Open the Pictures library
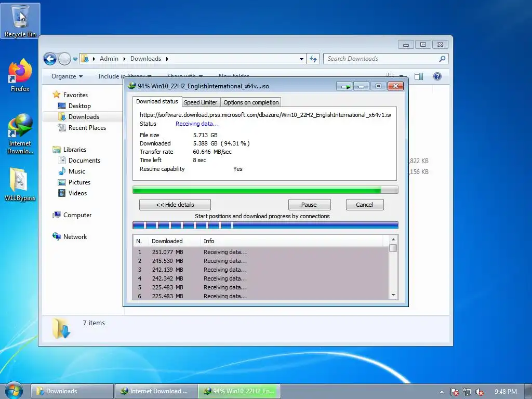This screenshot has height=399, width=532. [x=79, y=182]
